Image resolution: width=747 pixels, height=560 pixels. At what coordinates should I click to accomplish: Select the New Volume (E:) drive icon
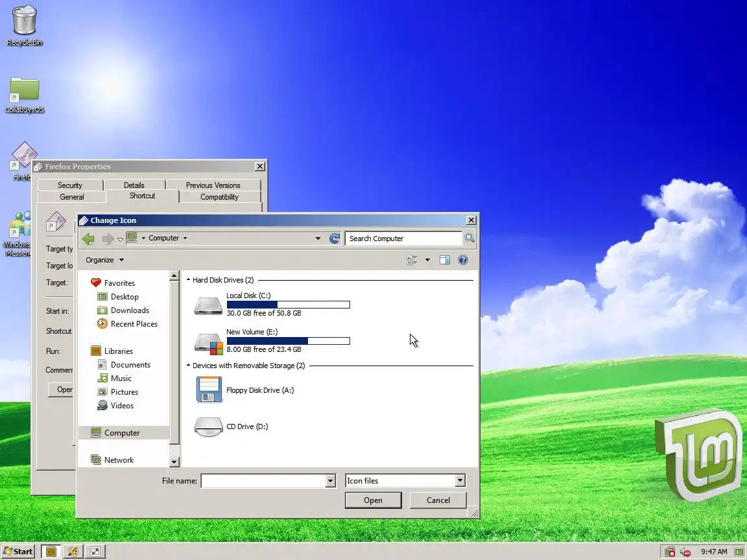pyautogui.click(x=208, y=342)
